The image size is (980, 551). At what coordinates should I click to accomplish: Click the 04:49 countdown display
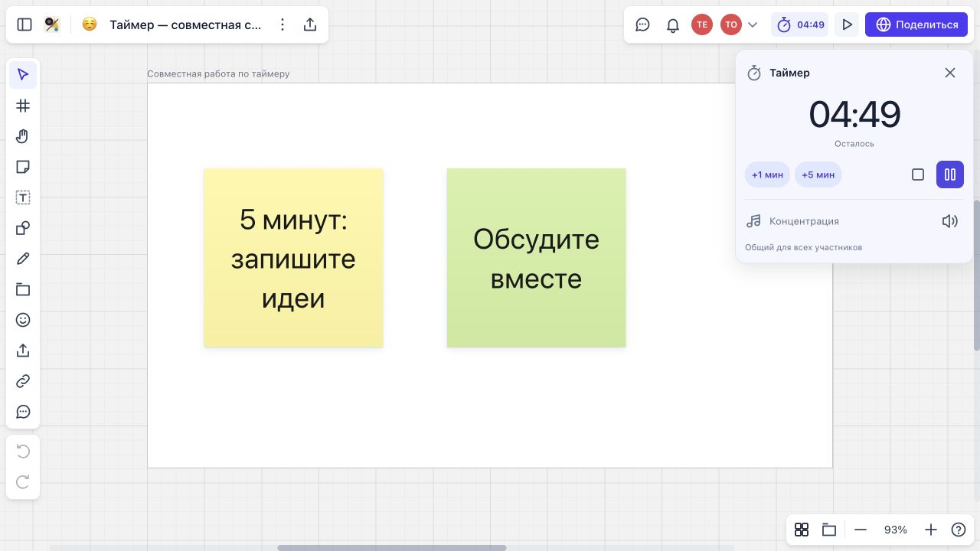click(854, 115)
